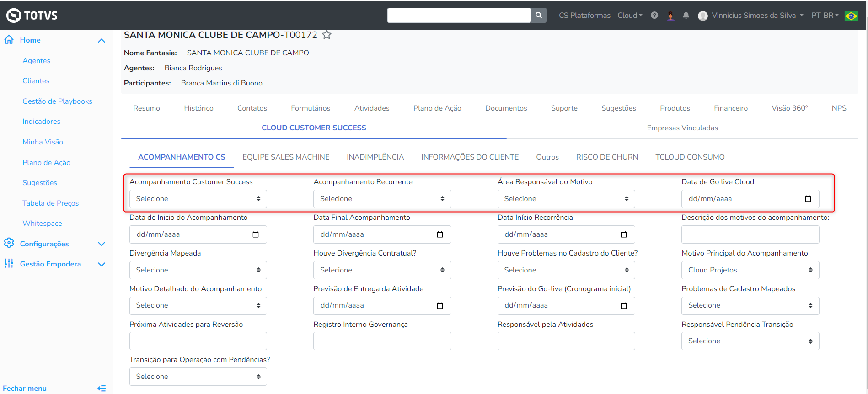Open the support avatar icon in header
868x394 pixels.
tap(670, 16)
